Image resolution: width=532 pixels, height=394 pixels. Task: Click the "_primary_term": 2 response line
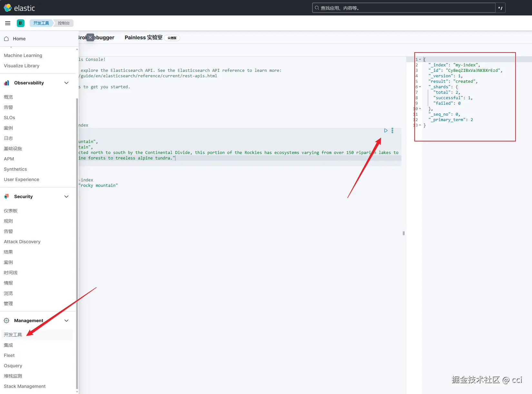pyautogui.click(x=451, y=120)
